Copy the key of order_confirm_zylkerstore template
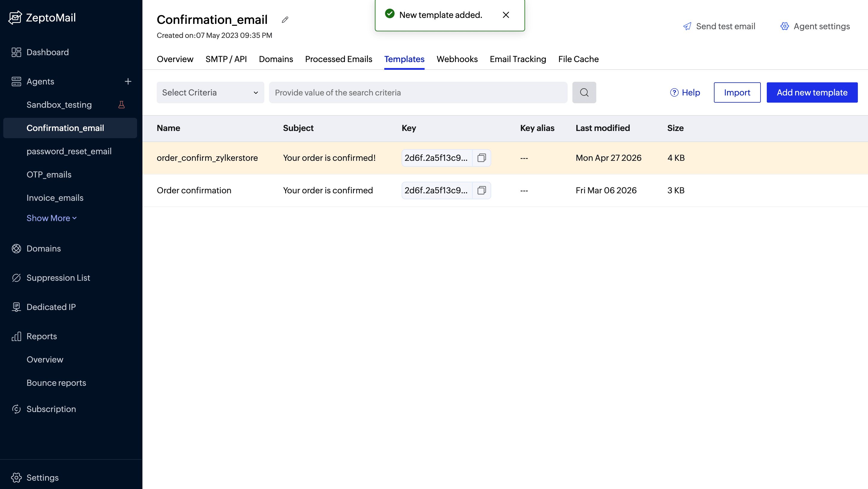 tap(482, 158)
